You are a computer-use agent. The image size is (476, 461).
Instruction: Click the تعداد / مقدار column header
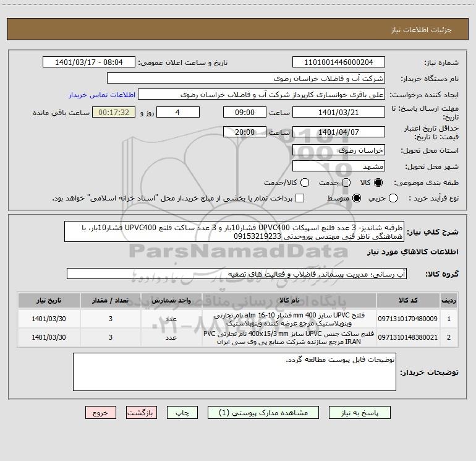(x=111, y=300)
